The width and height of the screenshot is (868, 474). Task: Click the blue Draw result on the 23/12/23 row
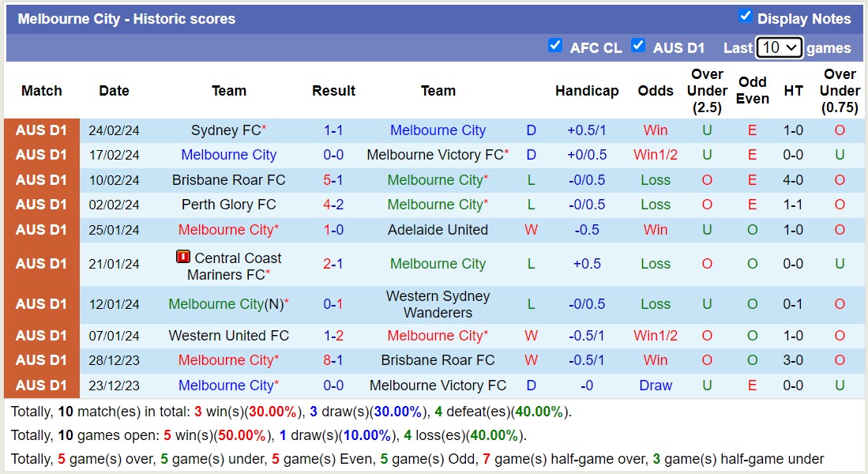tap(655, 385)
